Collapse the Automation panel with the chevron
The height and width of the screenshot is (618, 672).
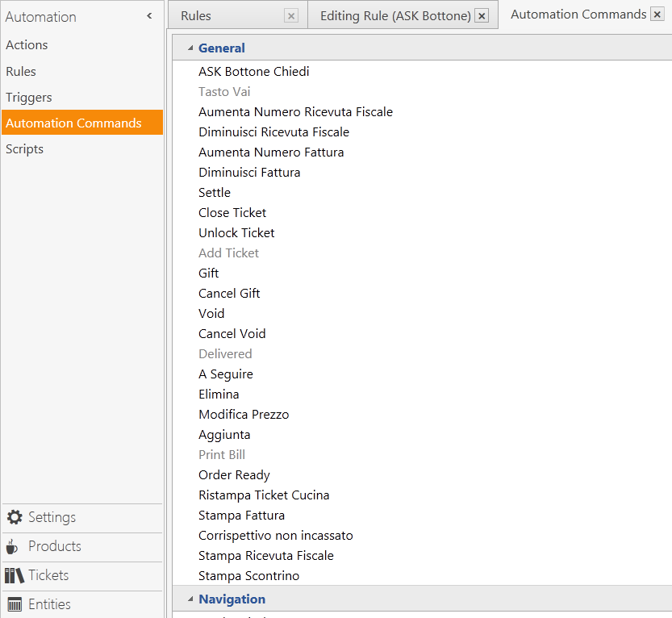click(149, 15)
